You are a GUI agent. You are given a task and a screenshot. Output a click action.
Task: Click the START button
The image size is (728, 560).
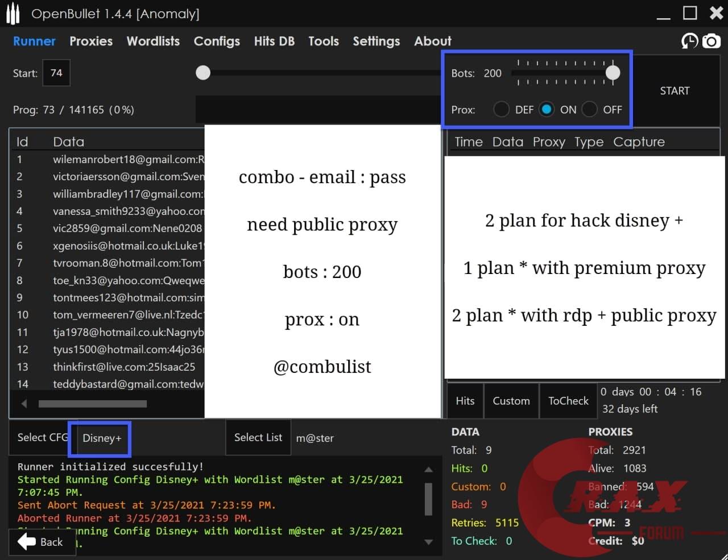tap(675, 91)
